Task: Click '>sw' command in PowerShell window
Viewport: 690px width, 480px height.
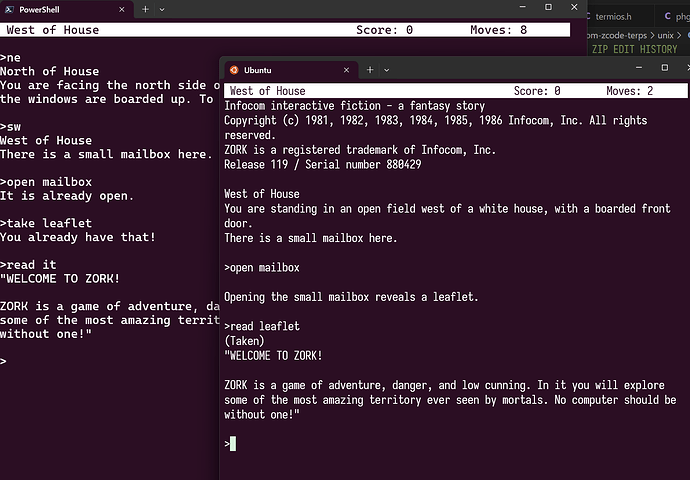Action: pos(11,127)
